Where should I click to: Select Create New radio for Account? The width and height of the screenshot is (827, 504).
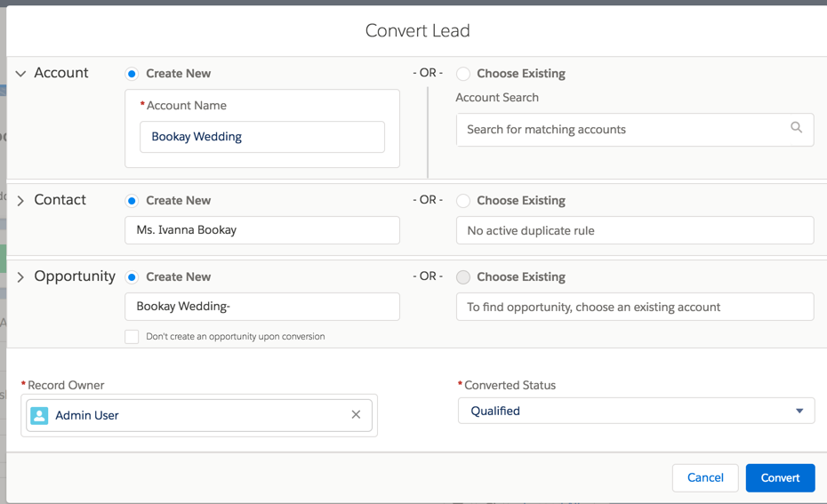pyautogui.click(x=132, y=74)
